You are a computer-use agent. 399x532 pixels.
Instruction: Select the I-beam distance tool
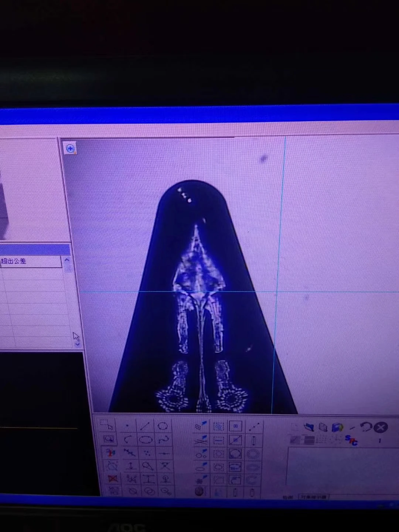pos(149,479)
